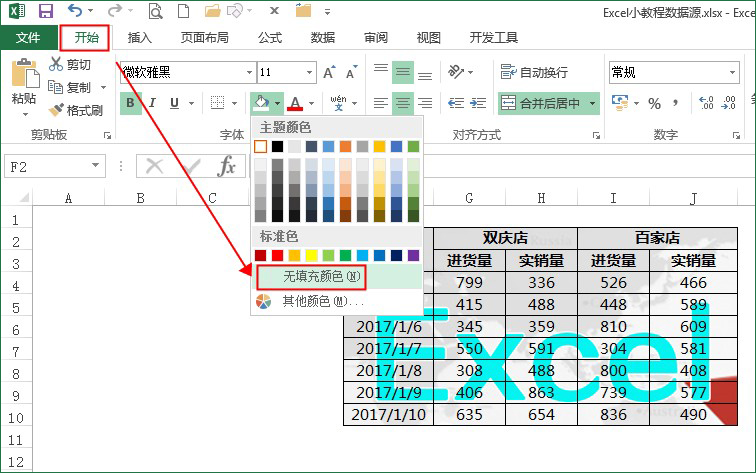Decrease font size with small A icon
Viewport: 756px width, 473px height.
351,72
